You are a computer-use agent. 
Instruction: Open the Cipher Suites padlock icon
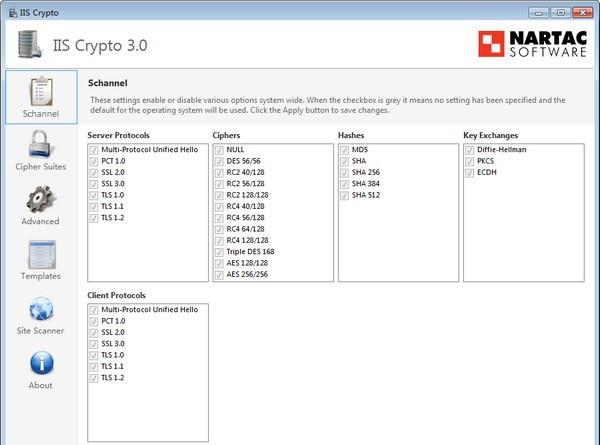[40, 144]
